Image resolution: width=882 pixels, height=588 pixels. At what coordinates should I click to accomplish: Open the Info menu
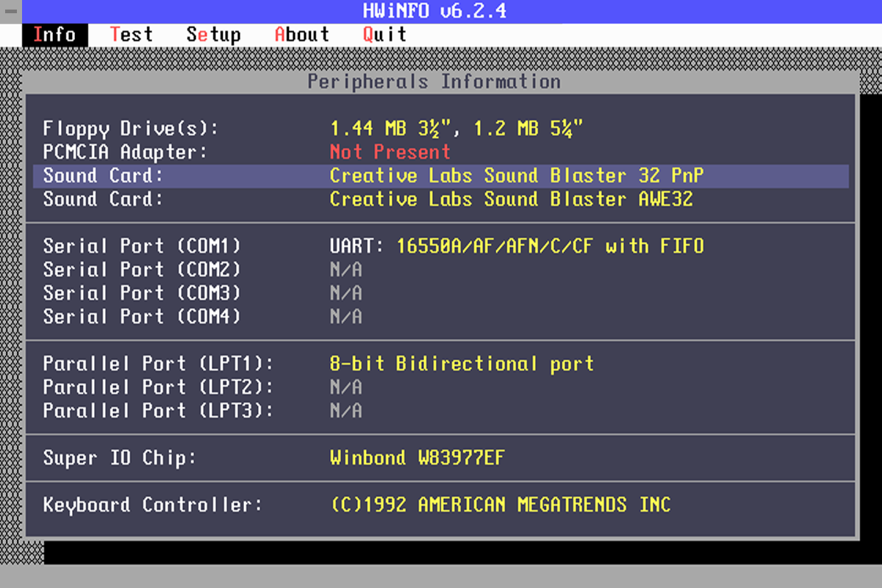point(54,35)
